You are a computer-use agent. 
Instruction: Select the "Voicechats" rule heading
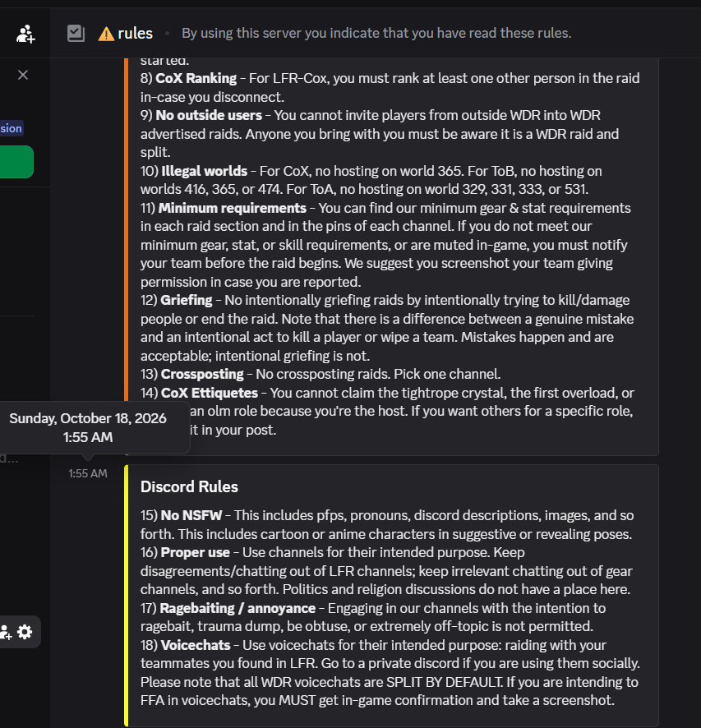tap(196, 645)
